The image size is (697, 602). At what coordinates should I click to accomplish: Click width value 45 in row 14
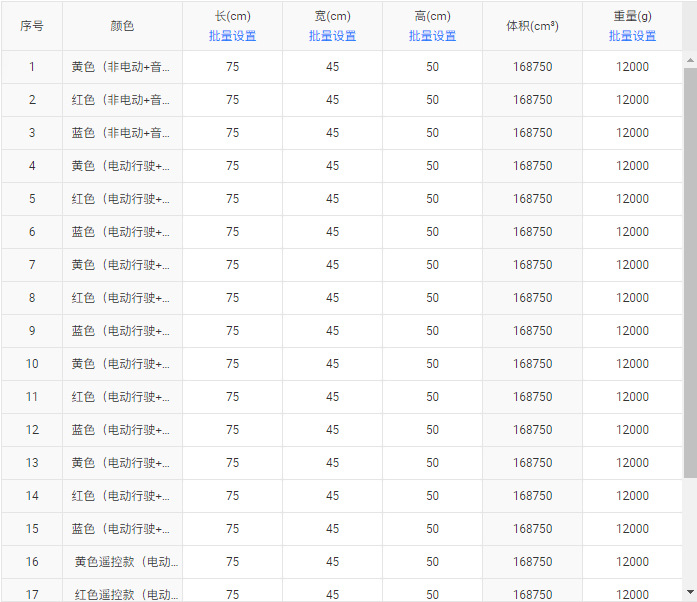click(332, 496)
